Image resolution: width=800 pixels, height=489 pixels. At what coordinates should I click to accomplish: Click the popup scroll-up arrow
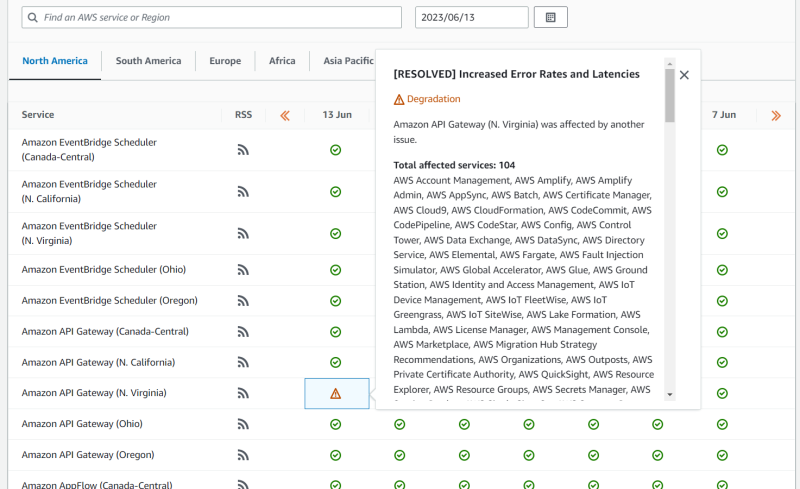[x=670, y=64]
